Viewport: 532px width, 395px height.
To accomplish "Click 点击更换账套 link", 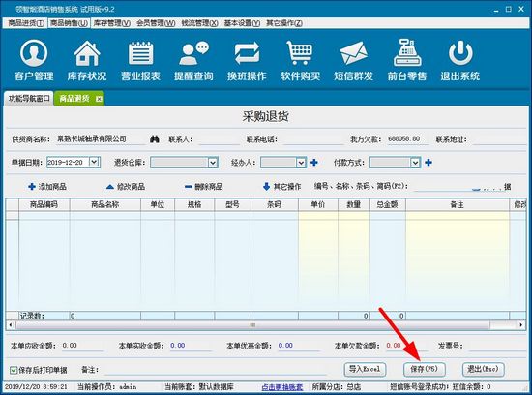I will click(281, 387).
